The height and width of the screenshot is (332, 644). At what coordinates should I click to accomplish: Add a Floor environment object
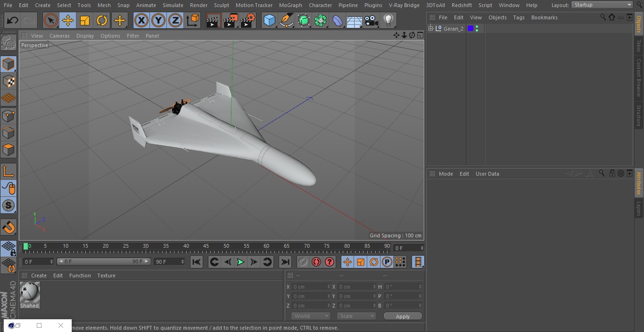355,20
